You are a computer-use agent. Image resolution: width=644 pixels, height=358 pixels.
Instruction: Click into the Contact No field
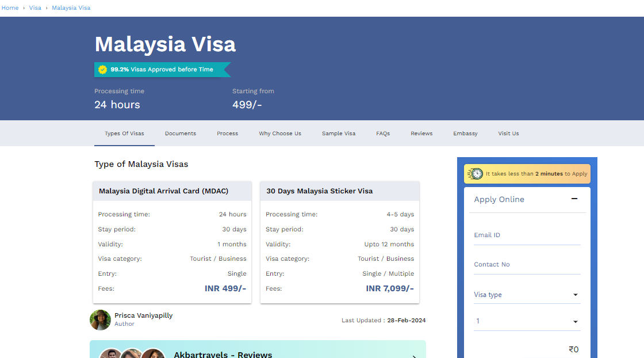[x=527, y=265]
